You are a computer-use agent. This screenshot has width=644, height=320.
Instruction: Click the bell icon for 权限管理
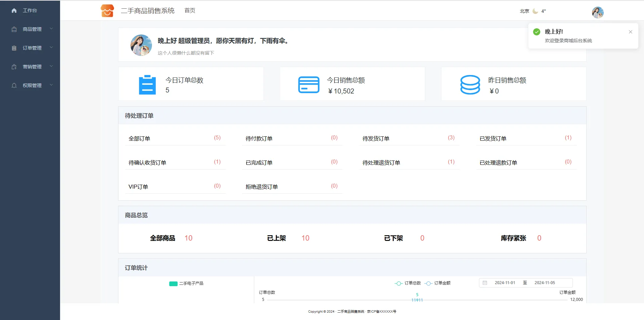(x=14, y=86)
